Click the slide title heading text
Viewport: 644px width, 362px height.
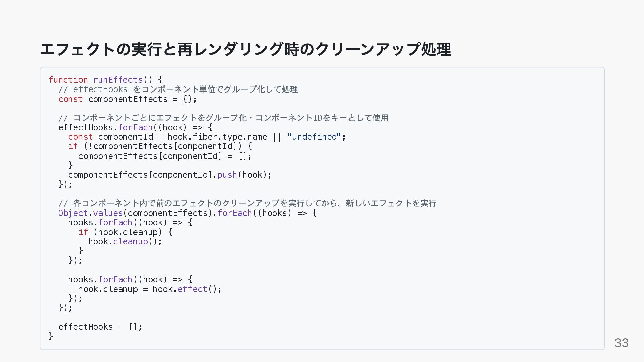coord(246,49)
